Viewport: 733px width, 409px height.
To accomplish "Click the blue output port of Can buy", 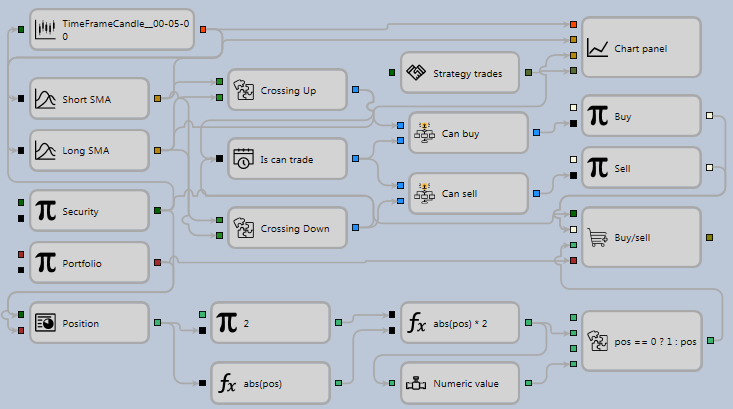I will click(537, 133).
